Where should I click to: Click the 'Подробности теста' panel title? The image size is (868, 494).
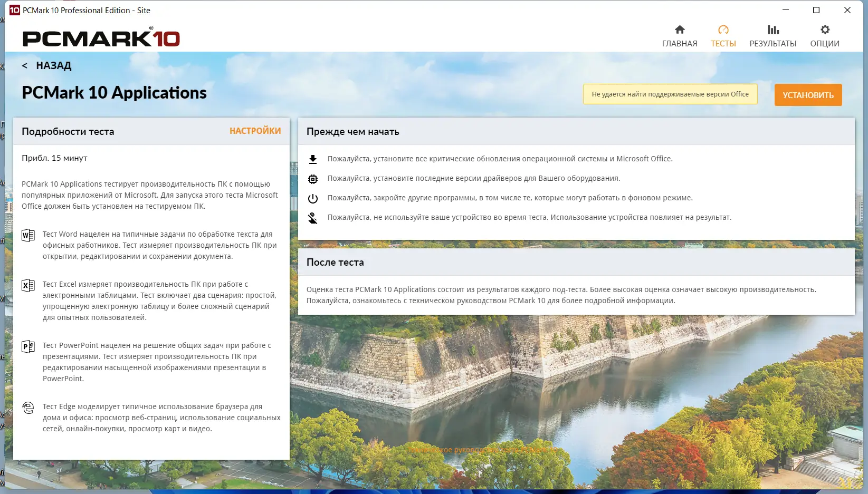[68, 132]
